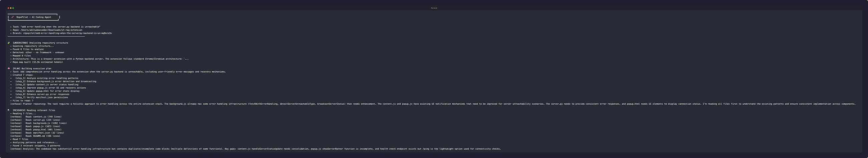Click '[PLAN] Building execution plan' heading

tap(32, 69)
